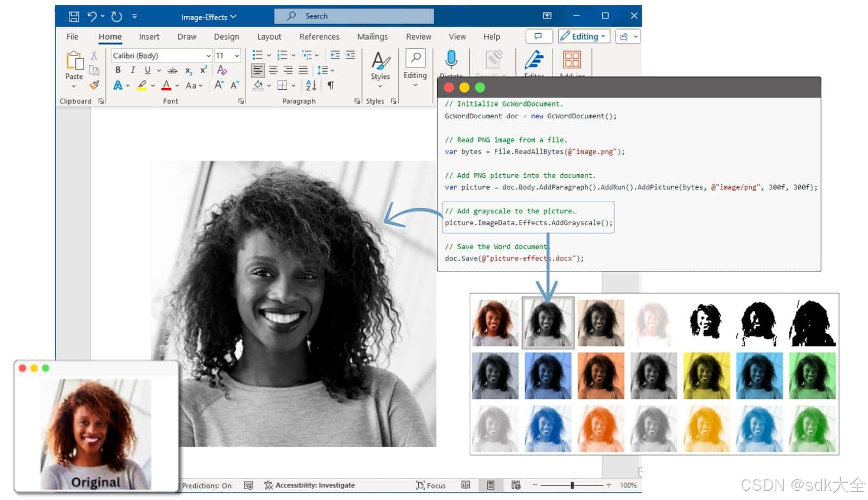Viewport: 868px width, 500px height.
Task: Click the zoom slider handle
Action: point(572,485)
